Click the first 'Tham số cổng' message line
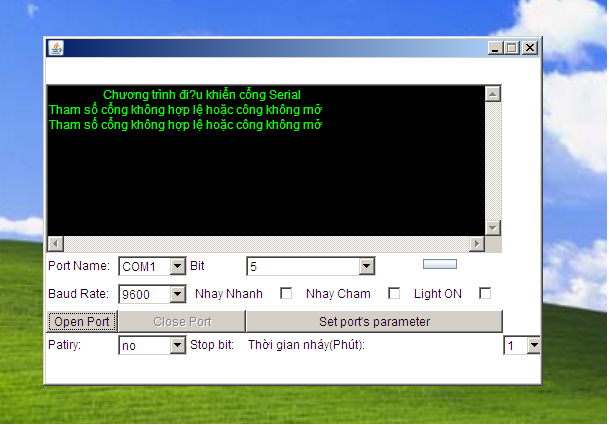This screenshot has width=609, height=425. [185, 110]
